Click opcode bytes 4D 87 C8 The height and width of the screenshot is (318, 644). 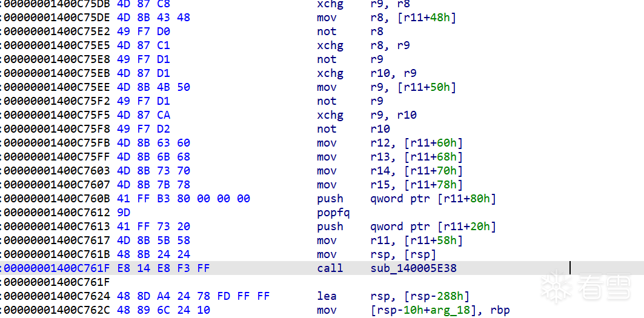coord(144,4)
